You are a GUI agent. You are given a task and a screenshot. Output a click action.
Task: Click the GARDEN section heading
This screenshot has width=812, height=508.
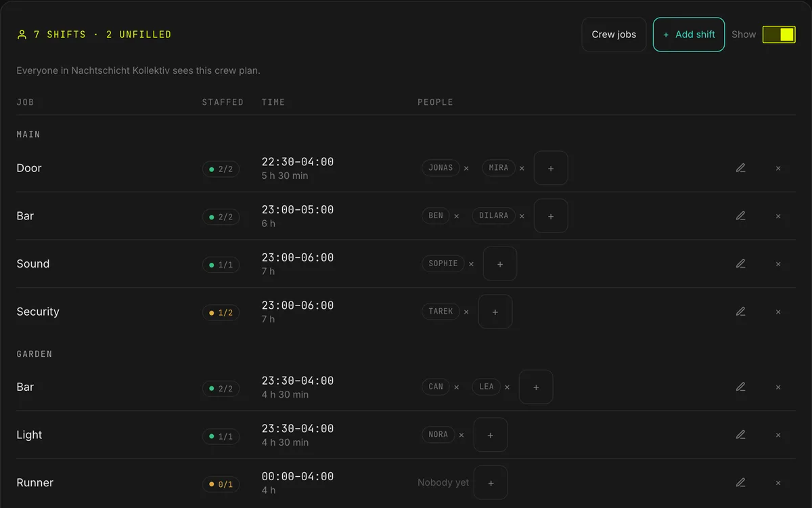[35, 354]
